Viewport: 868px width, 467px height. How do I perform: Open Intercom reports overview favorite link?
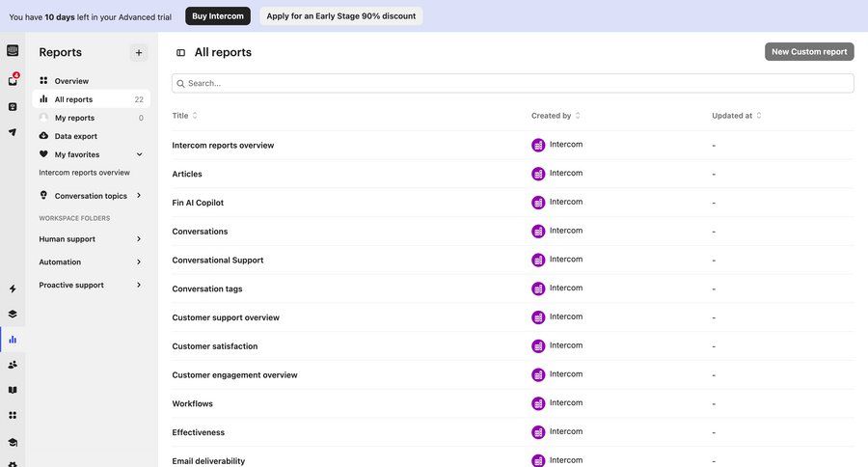click(x=84, y=173)
